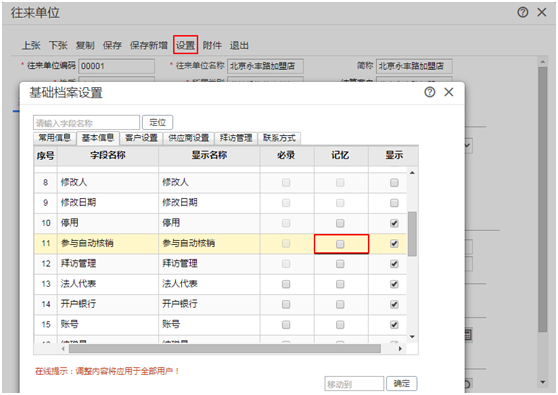Click the 简称 field
This screenshot has width=558, height=395.
(414, 66)
